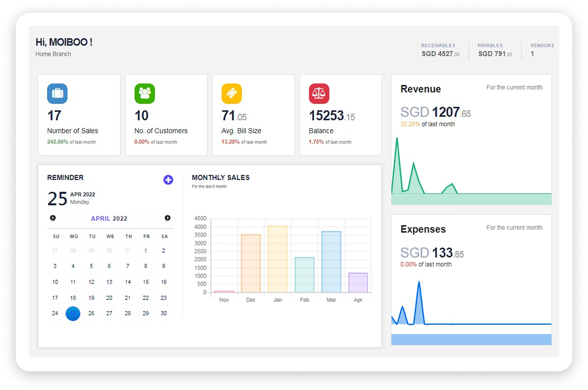Click the yellow ticket Avg. Bill Size icon

(x=232, y=94)
